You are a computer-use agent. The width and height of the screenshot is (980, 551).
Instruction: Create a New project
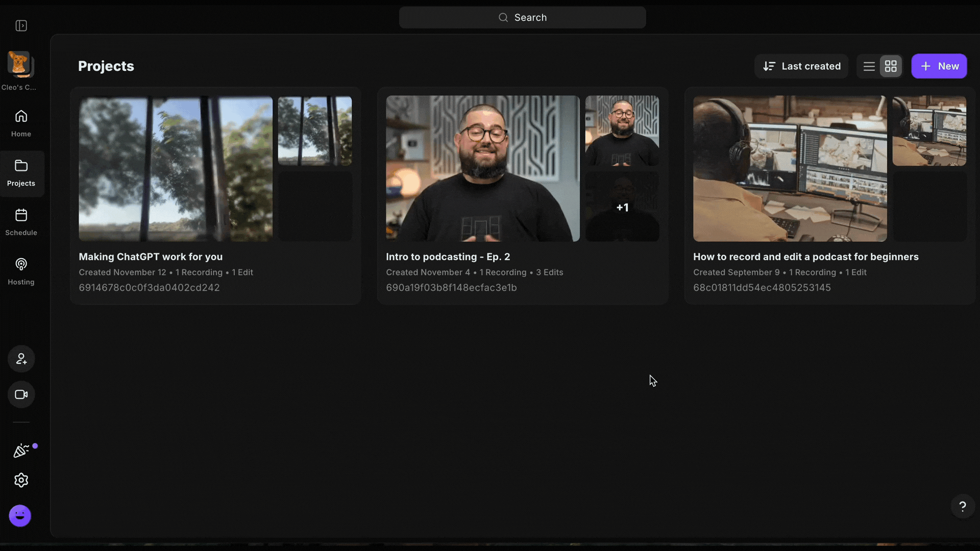pyautogui.click(x=939, y=66)
